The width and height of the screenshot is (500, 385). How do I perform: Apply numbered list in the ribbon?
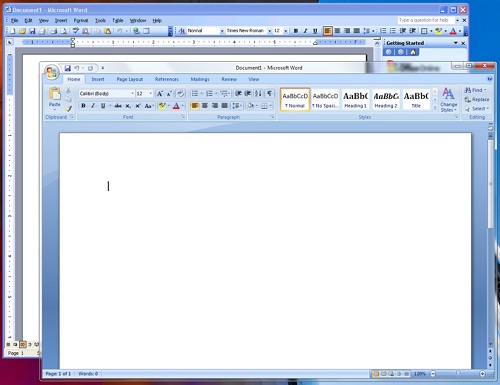pyautogui.click(x=209, y=94)
